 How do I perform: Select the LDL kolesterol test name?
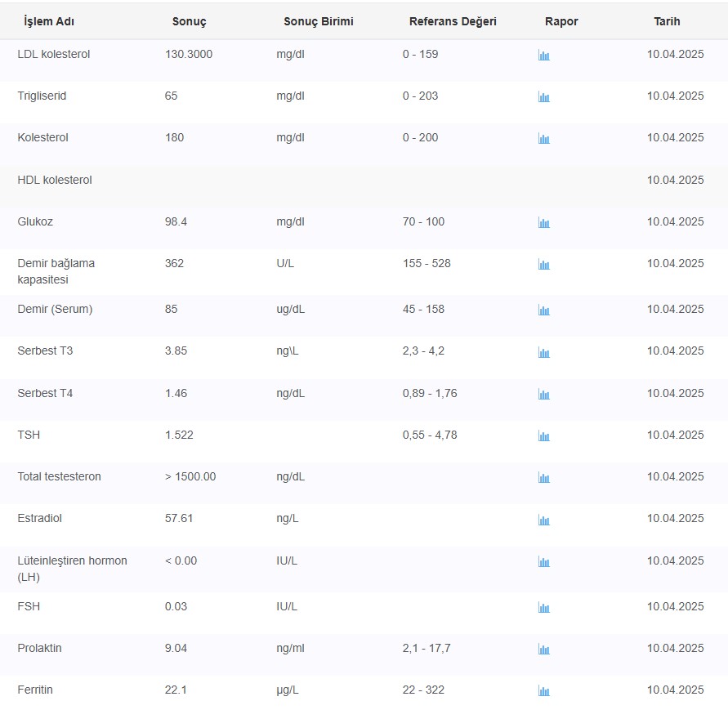pos(54,54)
